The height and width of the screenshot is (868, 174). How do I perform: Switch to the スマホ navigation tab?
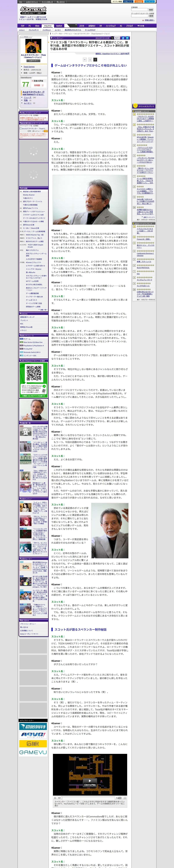coord(82,26)
